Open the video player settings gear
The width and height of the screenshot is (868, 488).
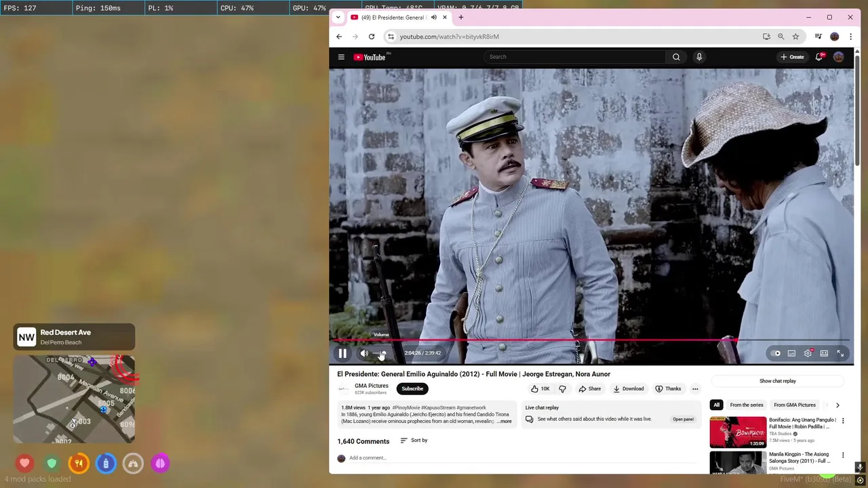tap(808, 353)
